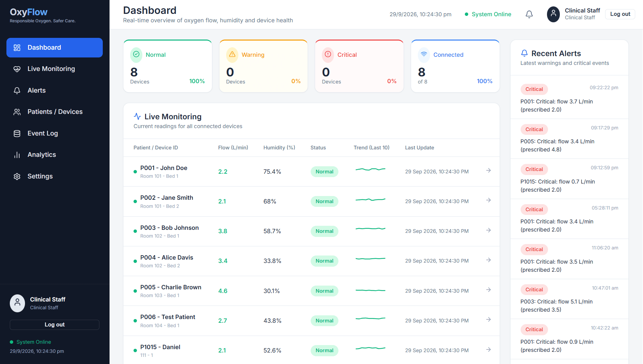The height and width of the screenshot is (364, 643).
Task: Click the Live Monitoring heart-pulse sidebar icon
Action: [x=17, y=69]
